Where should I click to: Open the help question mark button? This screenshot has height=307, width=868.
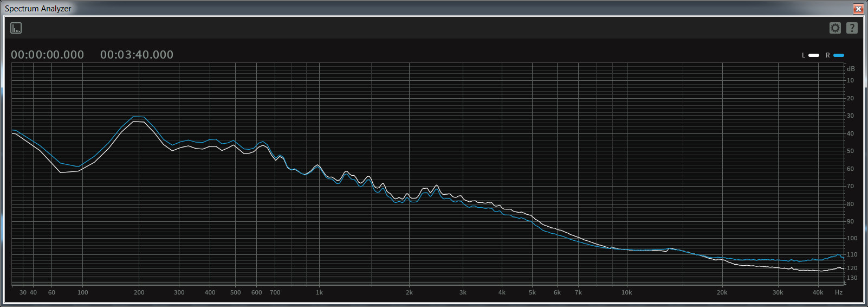852,28
